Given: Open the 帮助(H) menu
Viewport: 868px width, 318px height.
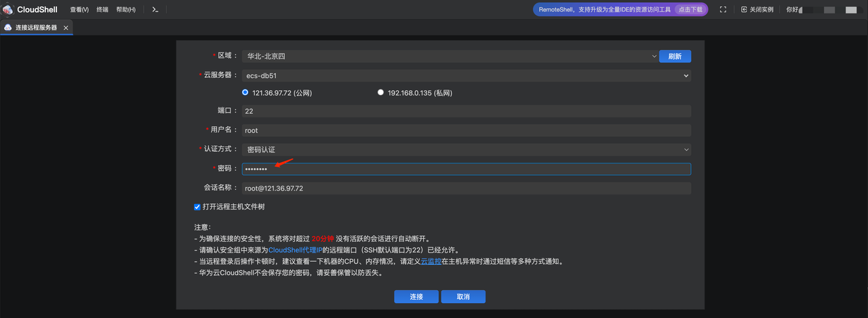Looking at the screenshot, I should coord(125,9).
